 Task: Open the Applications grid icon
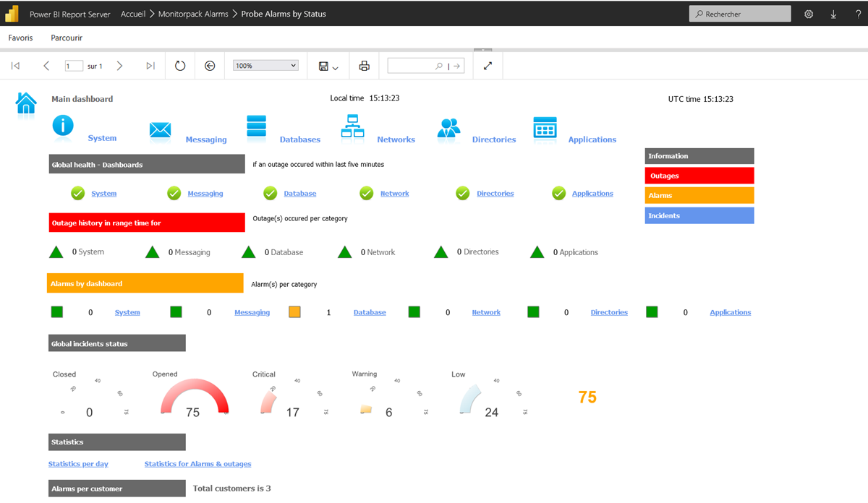click(x=545, y=128)
